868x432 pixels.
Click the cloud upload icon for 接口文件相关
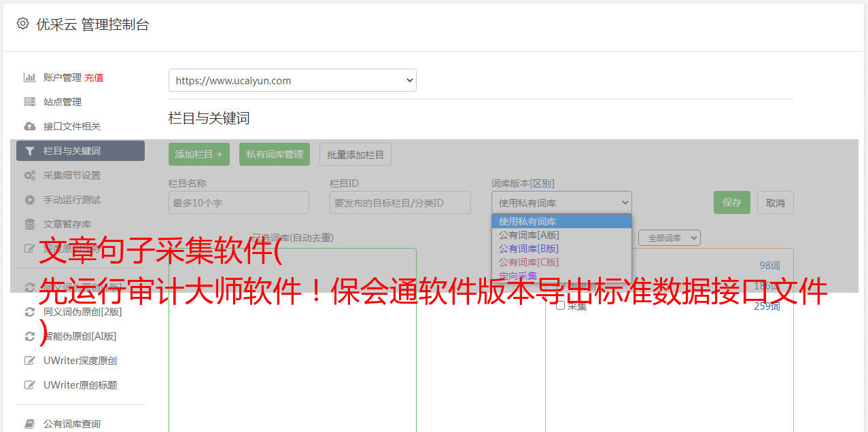point(30,126)
